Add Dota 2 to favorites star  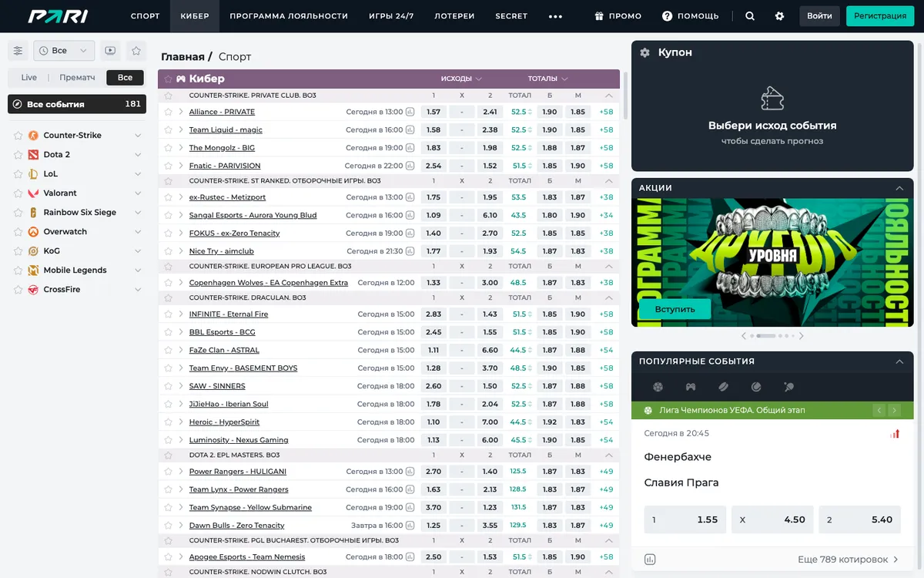pos(18,155)
